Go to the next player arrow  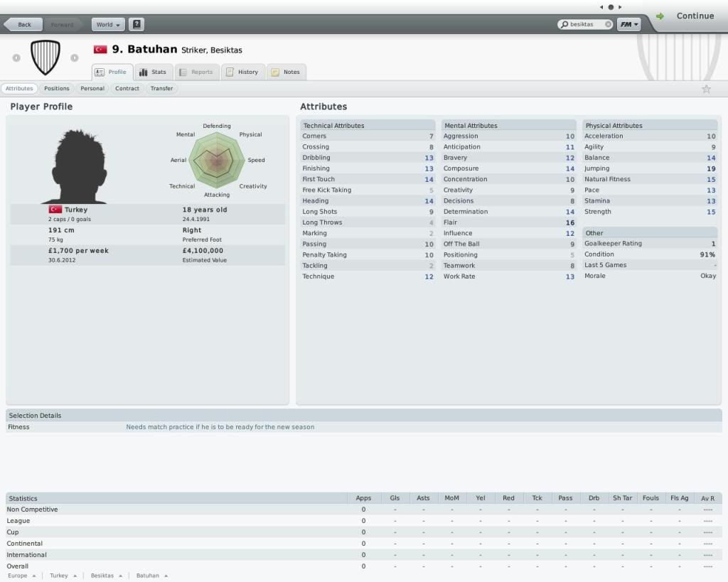coord(74,58)
